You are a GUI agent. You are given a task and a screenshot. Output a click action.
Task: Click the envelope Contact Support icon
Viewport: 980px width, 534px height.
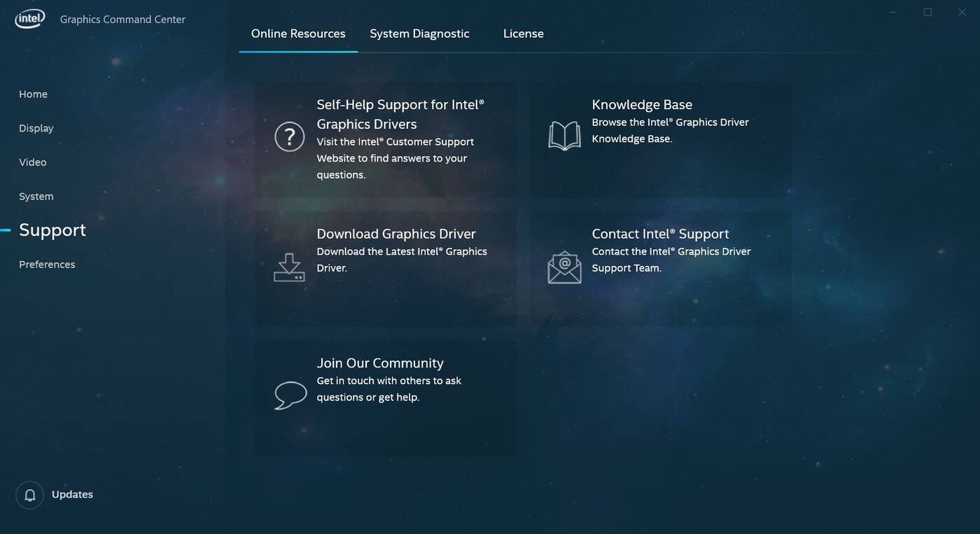tap(564, 267)
